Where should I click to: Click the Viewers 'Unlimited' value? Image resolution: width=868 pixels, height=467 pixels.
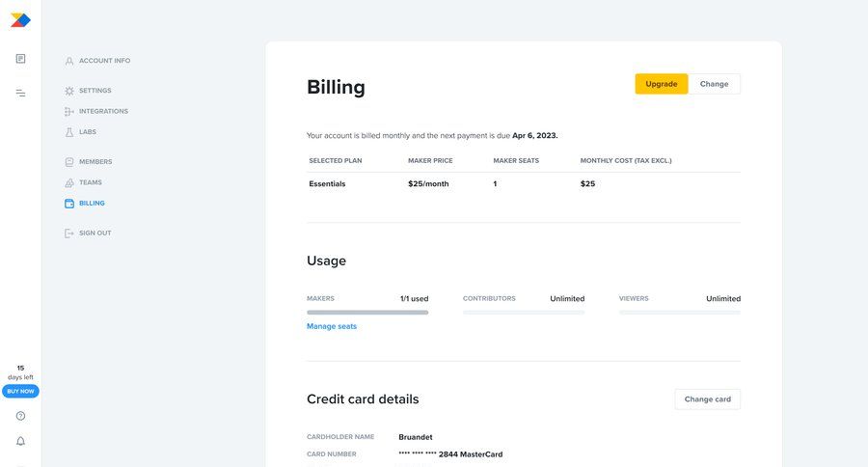(723, 298)
